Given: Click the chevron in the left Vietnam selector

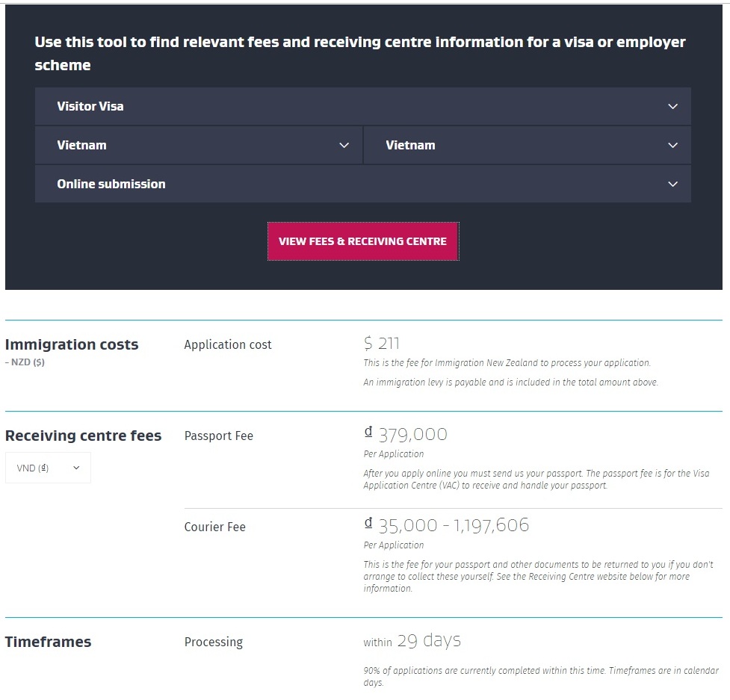Looking at the screenshot, I should click(x=344, y=145).
